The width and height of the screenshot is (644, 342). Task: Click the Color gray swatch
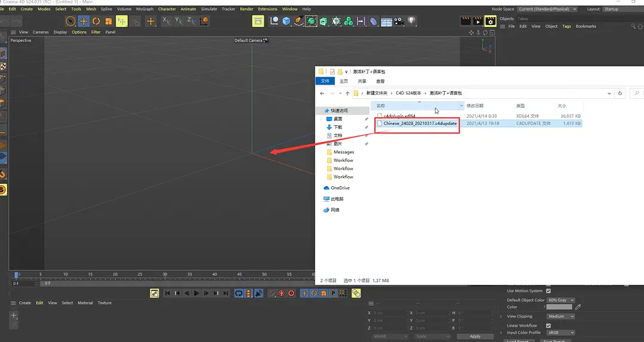click(x=559, y=307)
